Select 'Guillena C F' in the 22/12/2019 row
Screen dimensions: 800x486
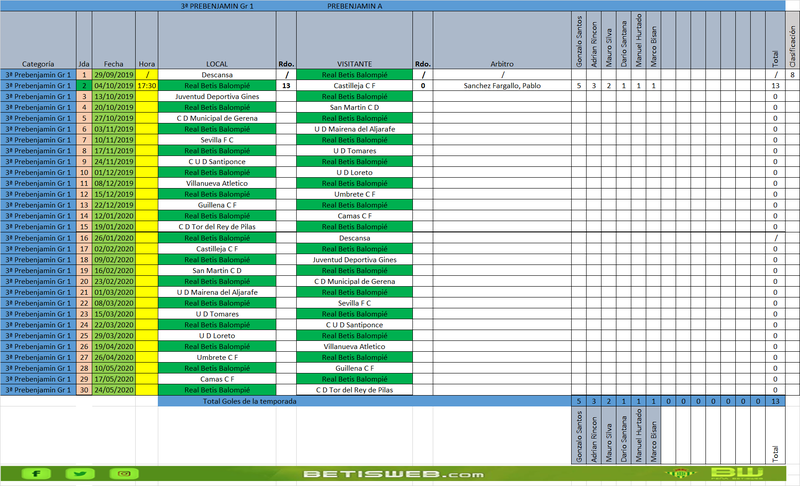[x=217, y=205]
